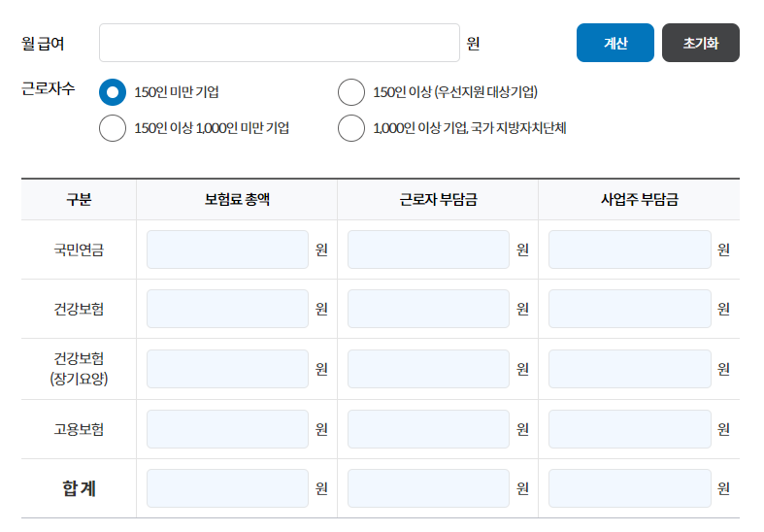764x532 pixels.
Task: Click 국민연금 사업주 부담금 field
Action: pos(629,249)
